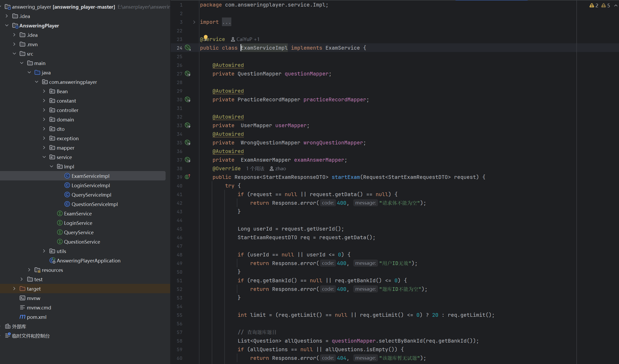
Task: Expand the resources folder
Action: [x=29, y=270]
